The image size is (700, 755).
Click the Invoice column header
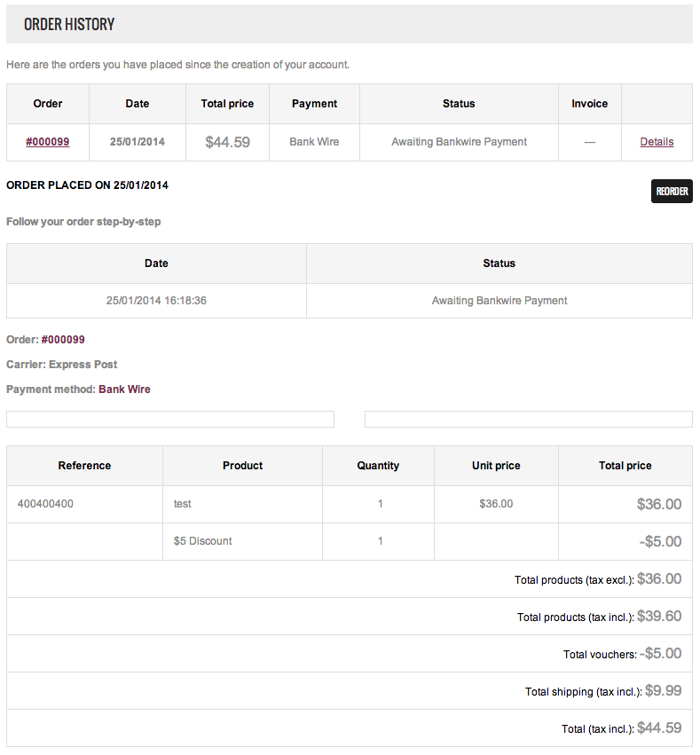pyautogui.click(x=589, y=104)
